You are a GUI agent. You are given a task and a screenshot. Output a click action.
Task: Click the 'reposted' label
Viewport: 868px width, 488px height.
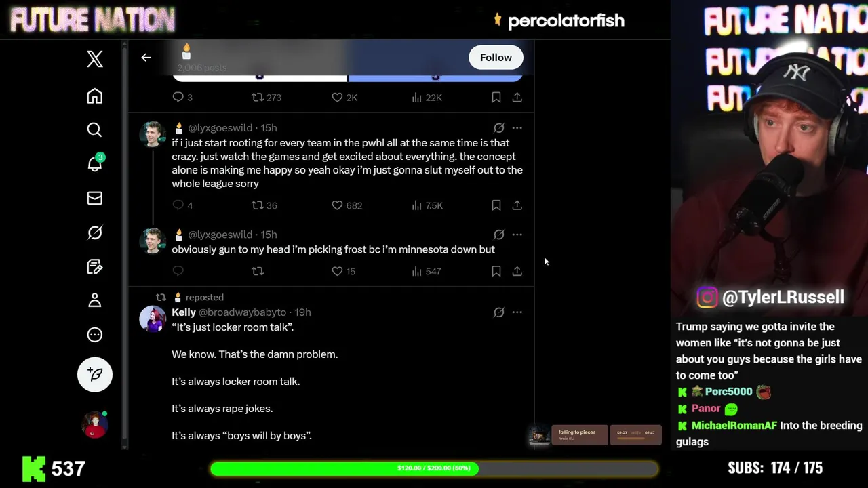point(204,298)
